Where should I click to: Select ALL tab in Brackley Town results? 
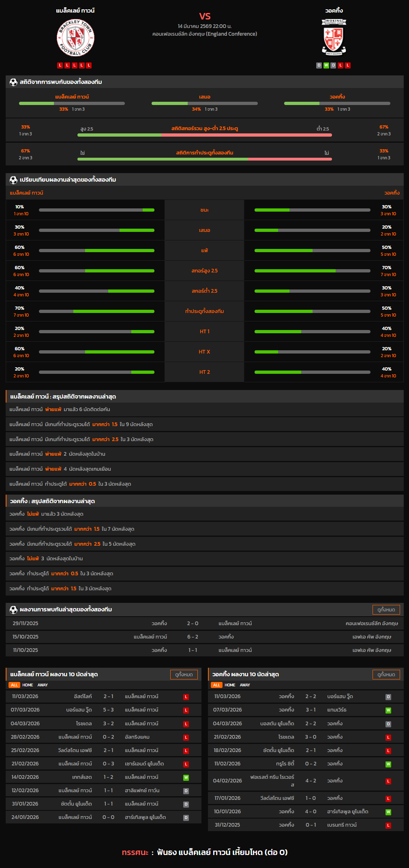click(14, 685)
